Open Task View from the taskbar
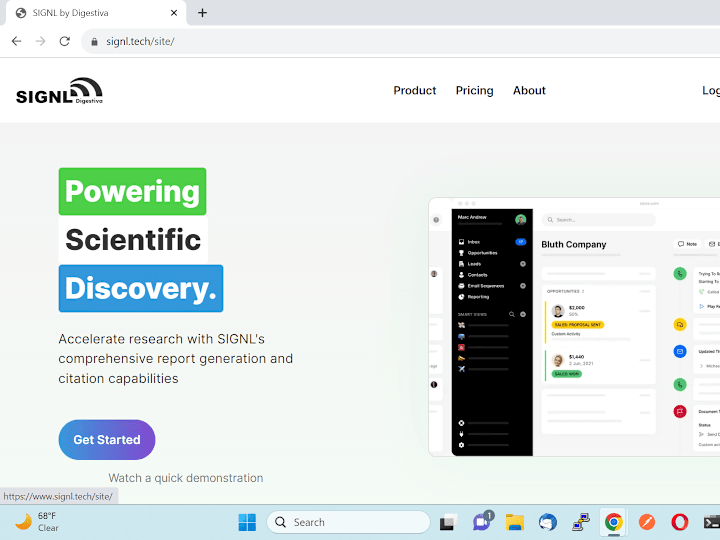The height and width of the screenshot is (540, 720). click(x=448, y=523)
